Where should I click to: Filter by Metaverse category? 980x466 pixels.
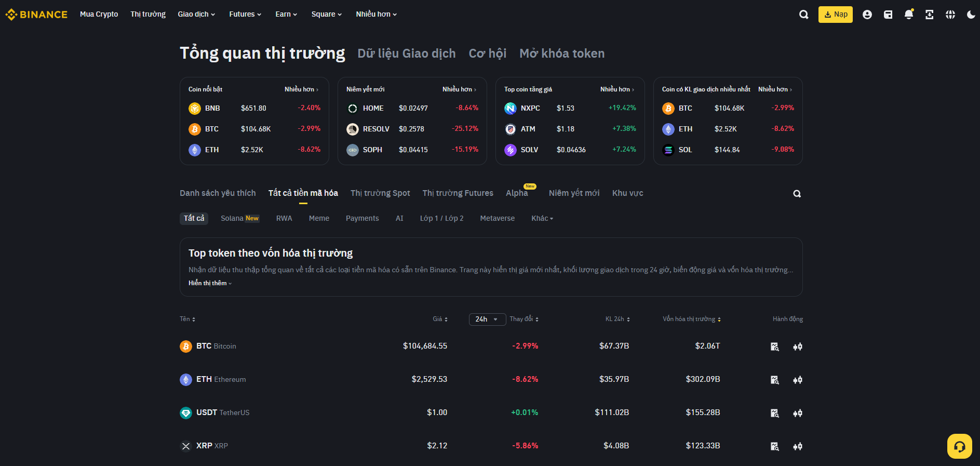pos(498,219)
